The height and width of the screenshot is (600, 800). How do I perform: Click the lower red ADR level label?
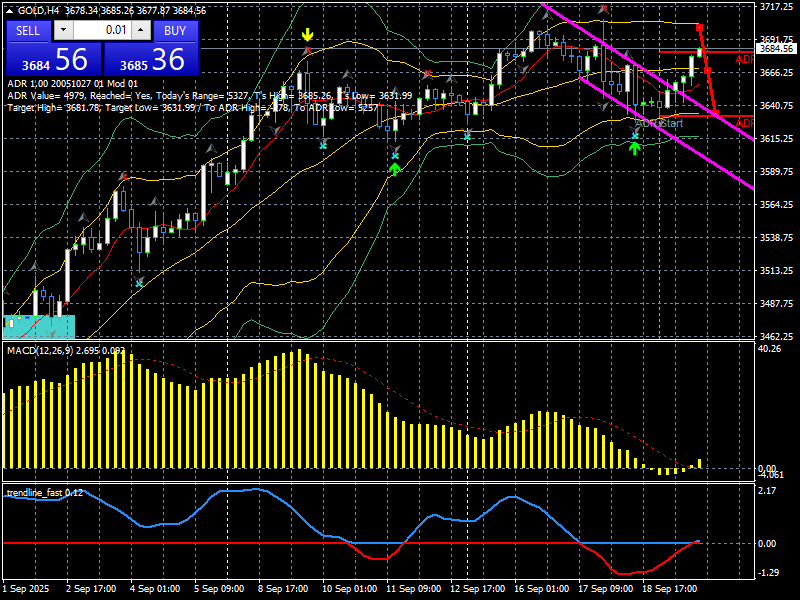pos(744,123)
